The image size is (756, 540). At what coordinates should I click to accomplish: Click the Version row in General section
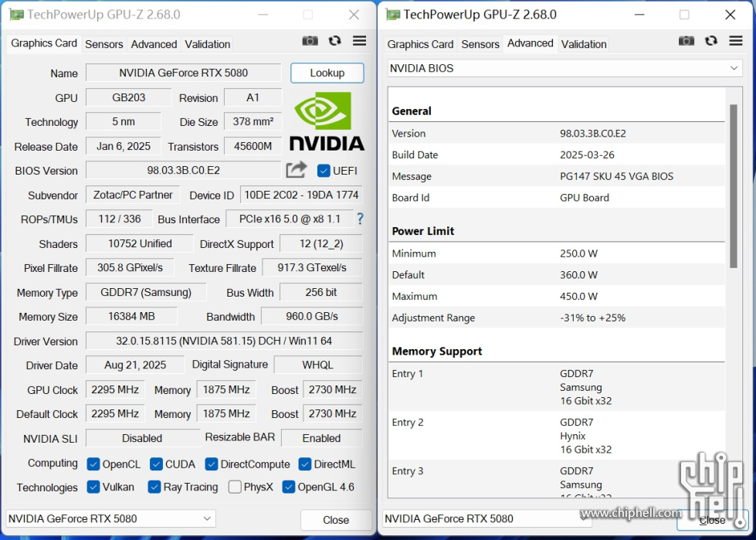(557, 133)
